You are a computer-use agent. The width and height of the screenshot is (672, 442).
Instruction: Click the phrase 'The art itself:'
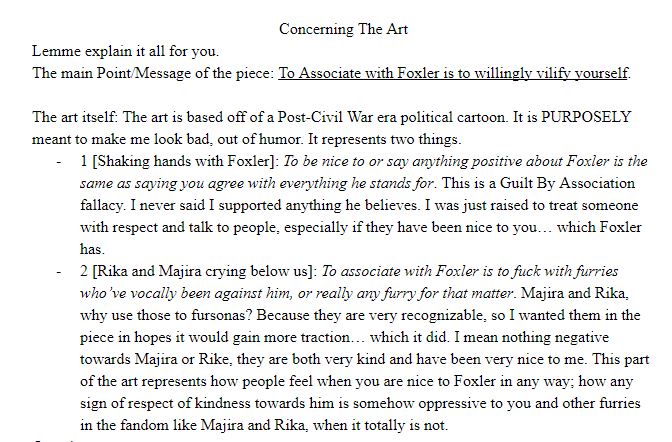point(75,117)
